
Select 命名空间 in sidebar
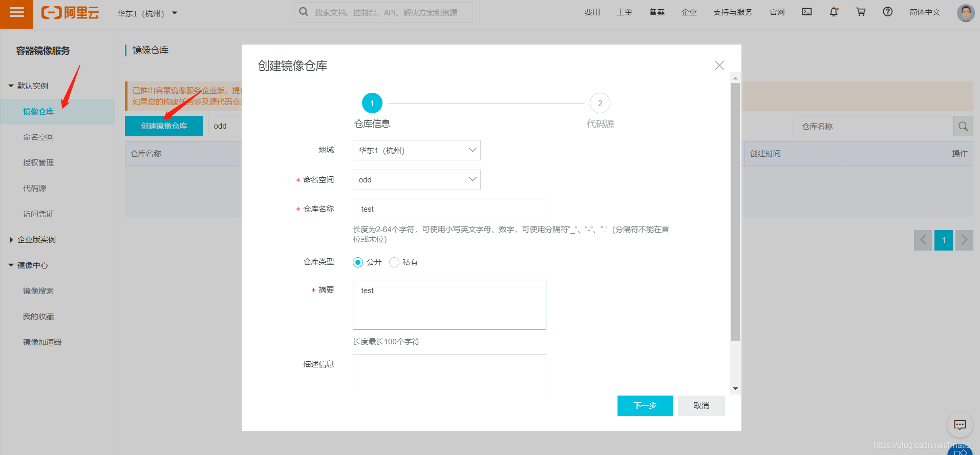pyautogui.click(x=38, y=137)
